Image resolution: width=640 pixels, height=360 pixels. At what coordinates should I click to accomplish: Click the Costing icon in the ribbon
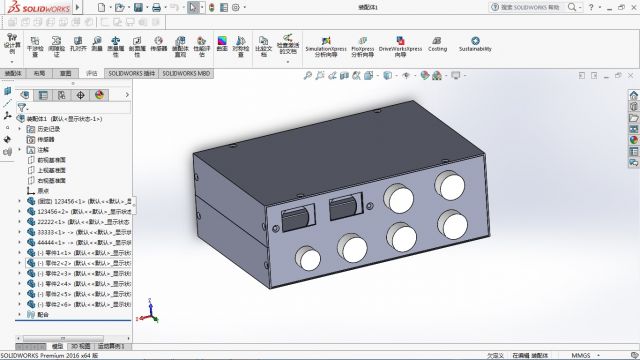(437, 44)
